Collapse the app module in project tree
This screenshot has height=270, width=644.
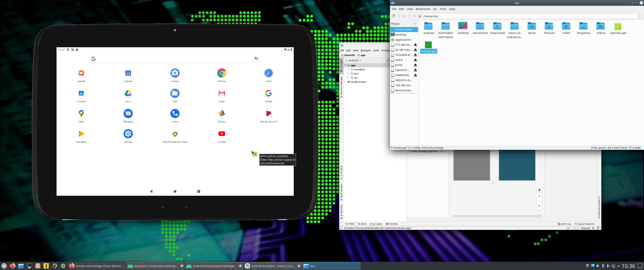click(x=345, y=65)
